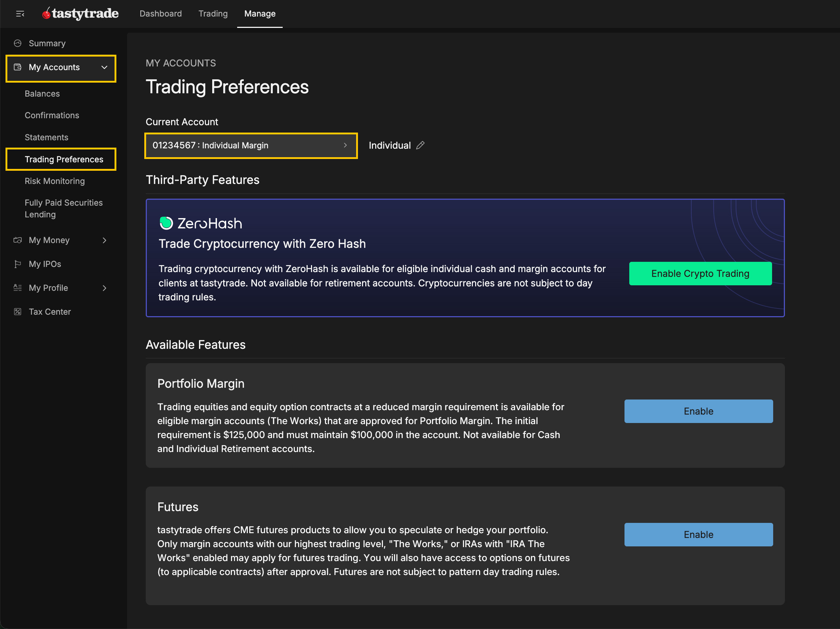The image size is (840, 629).
Task: Enable Futures trading
Action: (698, 534)
